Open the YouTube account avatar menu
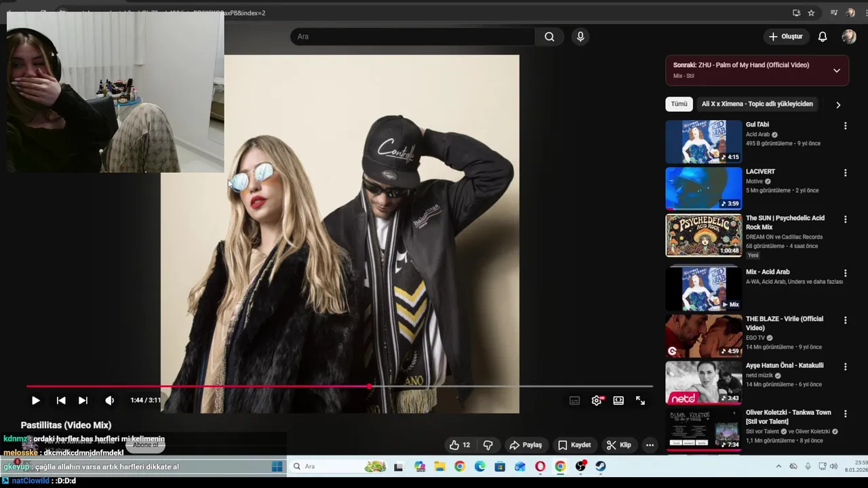The height and width of the screenshot is (488, 868). click(x=849, y=37)
